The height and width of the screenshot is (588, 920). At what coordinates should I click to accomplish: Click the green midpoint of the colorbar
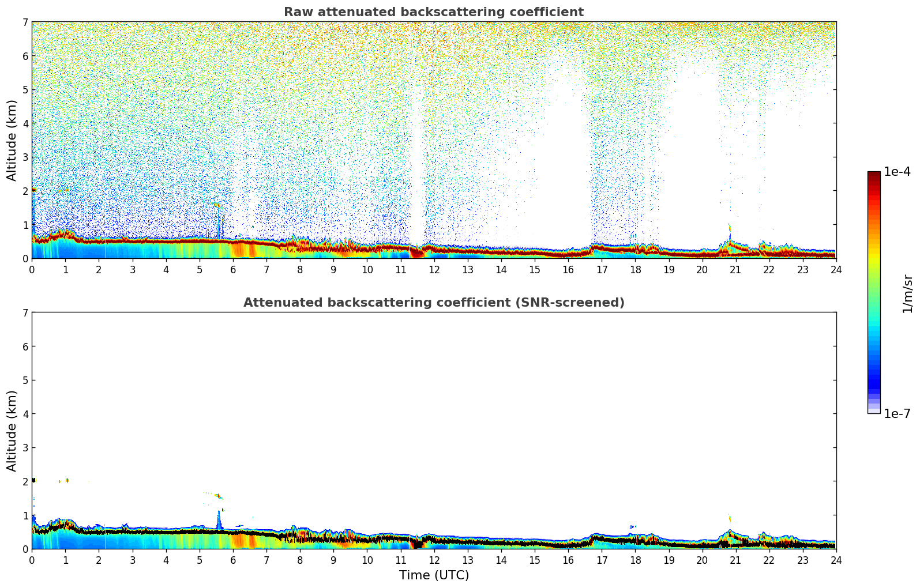(874, 293)
